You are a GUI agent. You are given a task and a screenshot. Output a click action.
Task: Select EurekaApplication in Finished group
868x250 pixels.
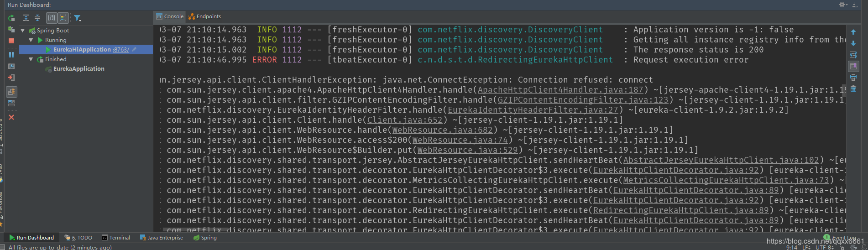click(78, 69)
